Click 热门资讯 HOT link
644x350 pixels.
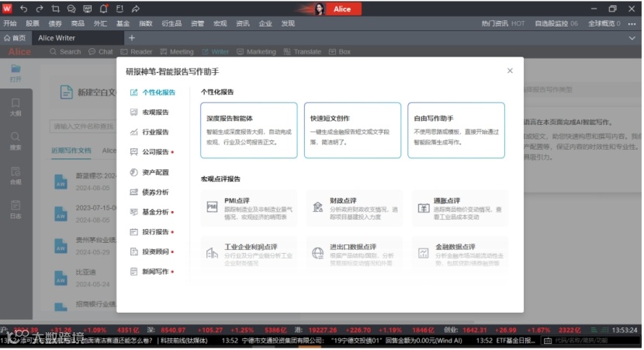[x=503, y=23]
